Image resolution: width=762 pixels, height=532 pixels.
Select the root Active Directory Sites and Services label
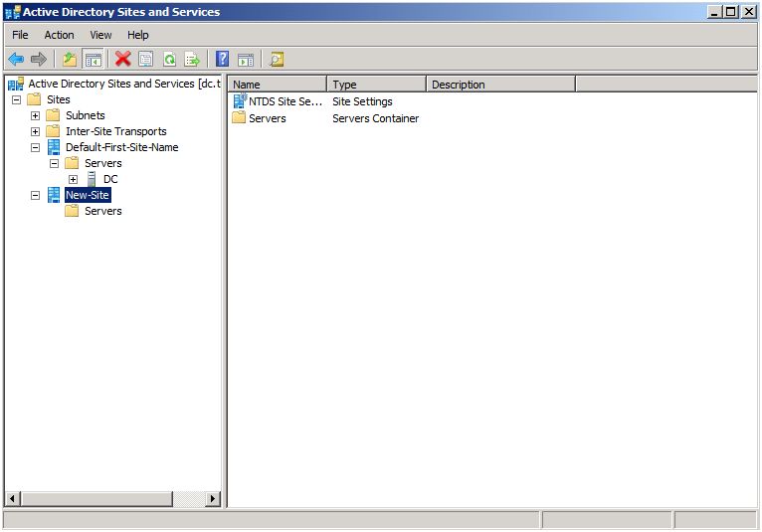point(124,84)
